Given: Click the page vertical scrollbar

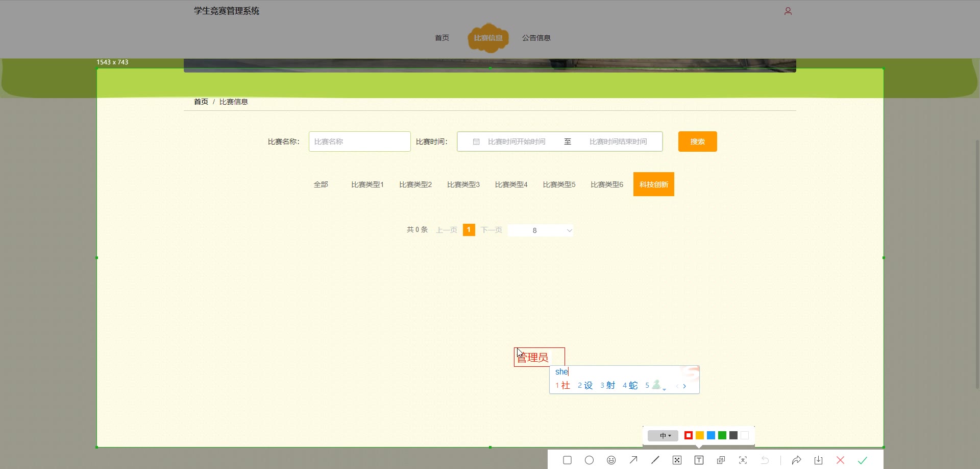Looking at the screenshot, I should pos(977,265).
